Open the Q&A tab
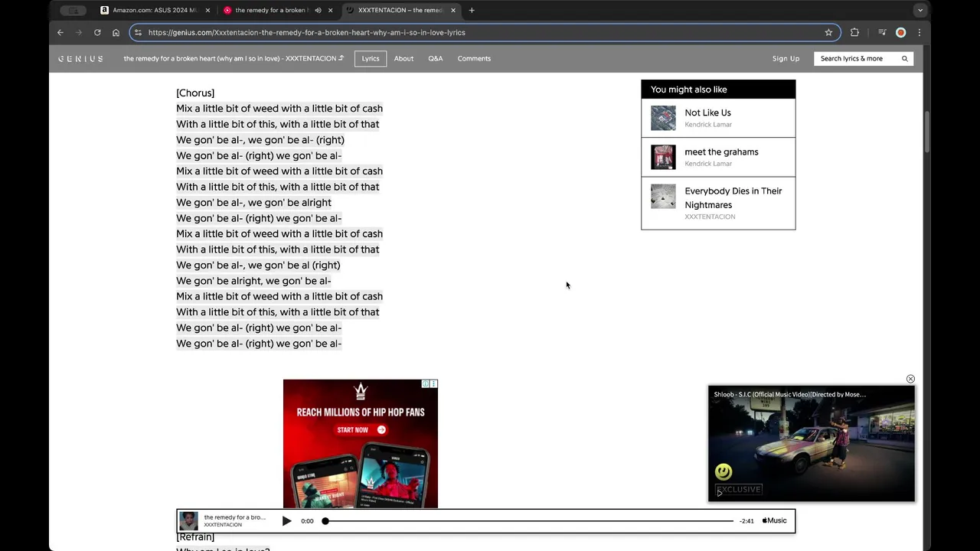The height and width of the screenshot is (551, 980). click(436, 58)
